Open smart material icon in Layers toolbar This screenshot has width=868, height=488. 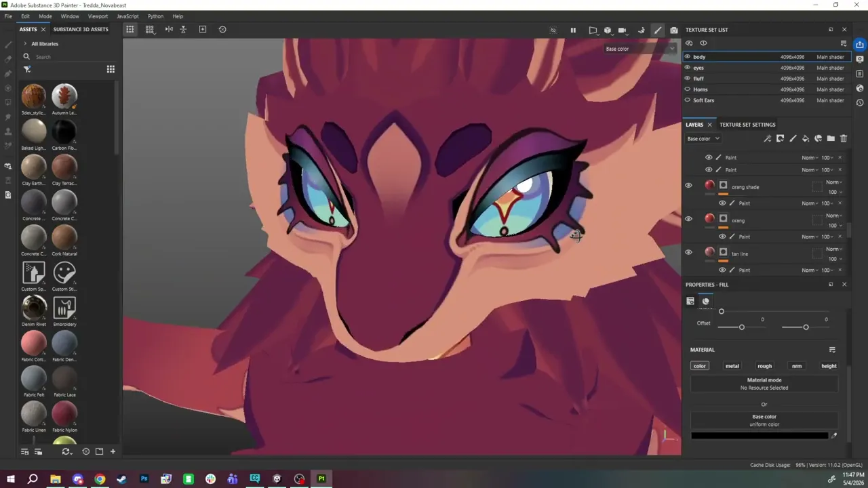818,138
